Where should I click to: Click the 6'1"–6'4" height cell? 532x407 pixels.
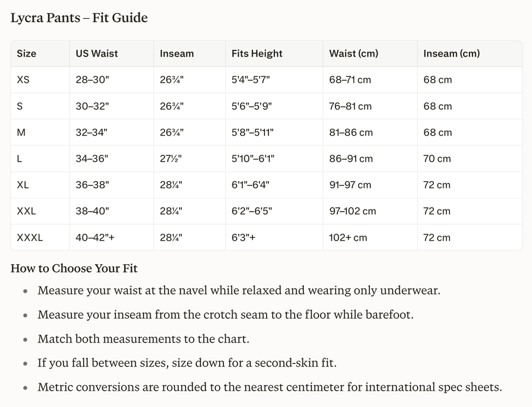pyautogui.click(x=250, y=185)
